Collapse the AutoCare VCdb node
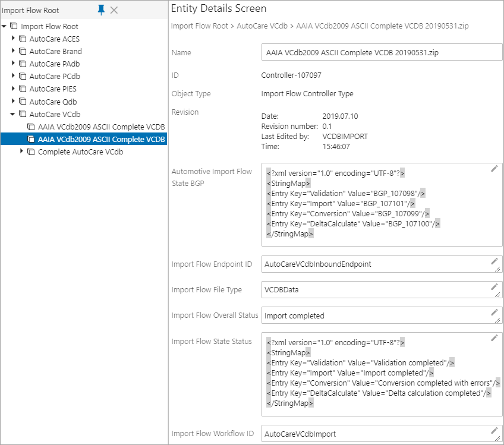Image resolution: width=504 pixels, height=445 pixels. coord(12,114)
